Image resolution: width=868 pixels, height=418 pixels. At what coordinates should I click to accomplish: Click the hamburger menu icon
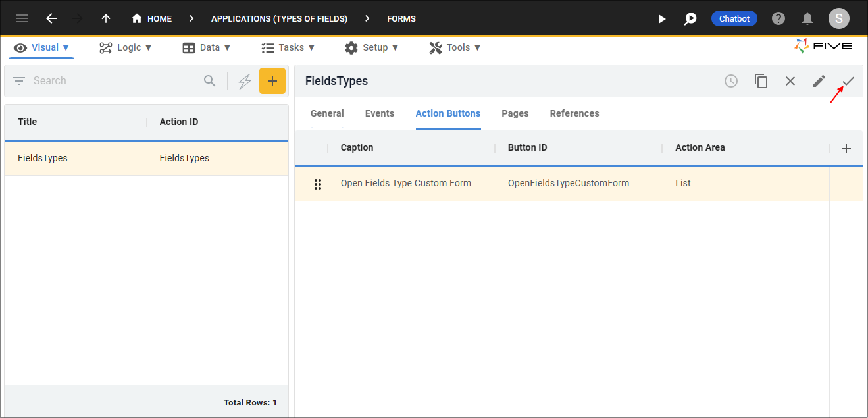point(22,18)
